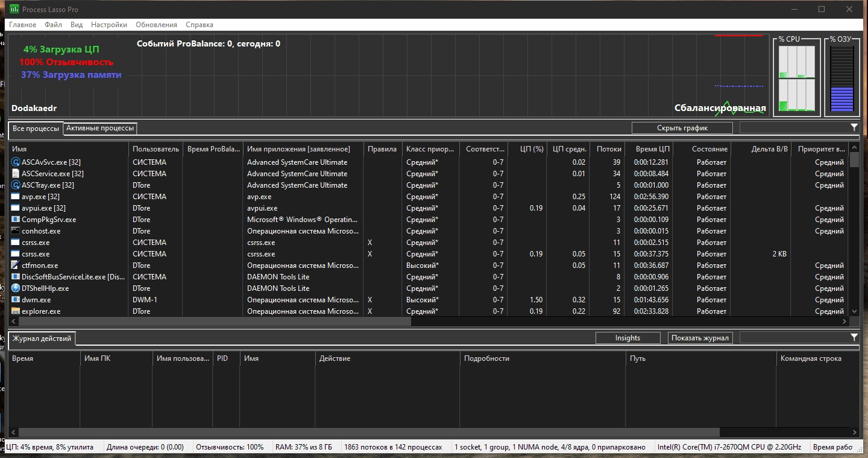
Task: Click the DTShellHlp.exe lightning icon
Action: 16,288
